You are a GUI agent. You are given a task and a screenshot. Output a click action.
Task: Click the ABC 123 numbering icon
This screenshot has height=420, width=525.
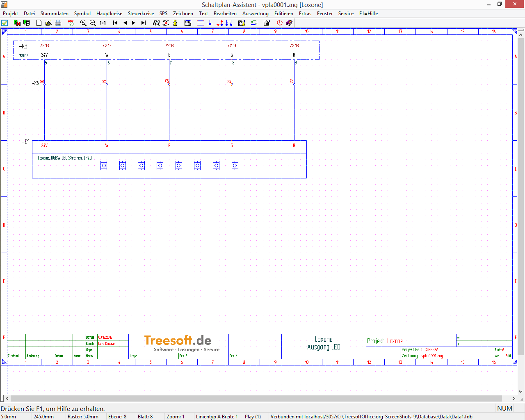(71, 23)
